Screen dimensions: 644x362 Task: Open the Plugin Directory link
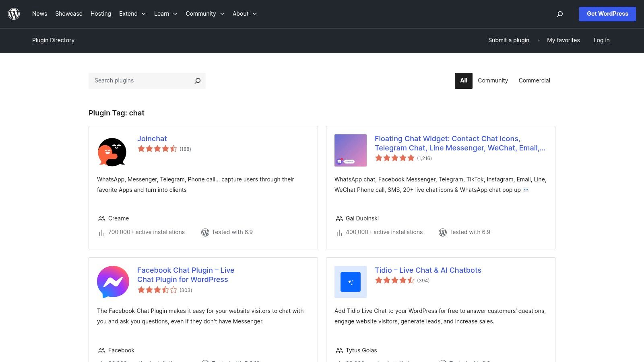[x=53, y=40]
